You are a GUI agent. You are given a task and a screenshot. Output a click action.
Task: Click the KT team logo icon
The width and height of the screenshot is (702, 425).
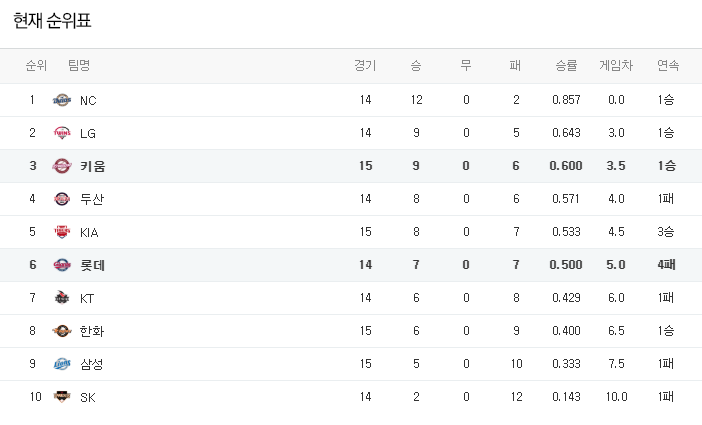point(62,298)
